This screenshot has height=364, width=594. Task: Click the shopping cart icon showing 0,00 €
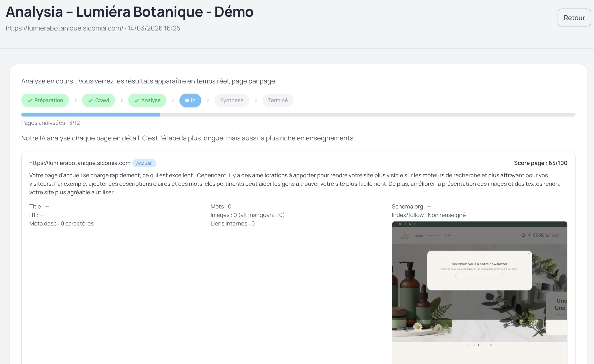547,235
